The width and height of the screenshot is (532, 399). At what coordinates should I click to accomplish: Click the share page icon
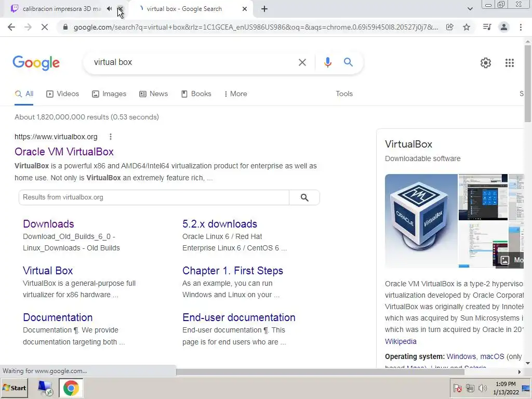click(449, 27)
